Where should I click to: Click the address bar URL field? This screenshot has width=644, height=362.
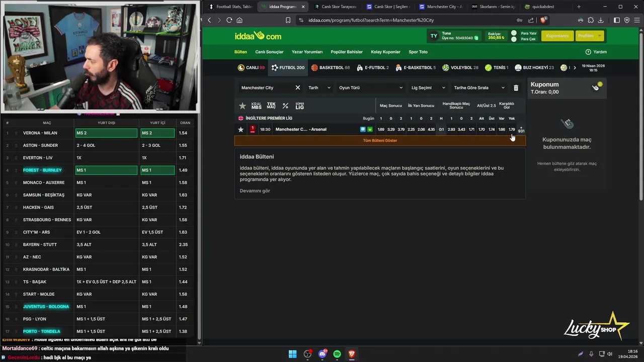tap(408, 20)
